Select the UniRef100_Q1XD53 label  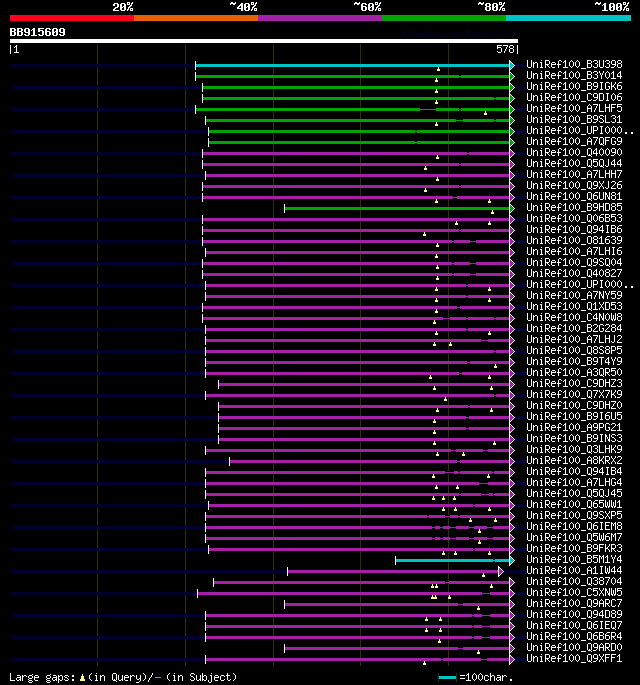[x=574, y=306]
